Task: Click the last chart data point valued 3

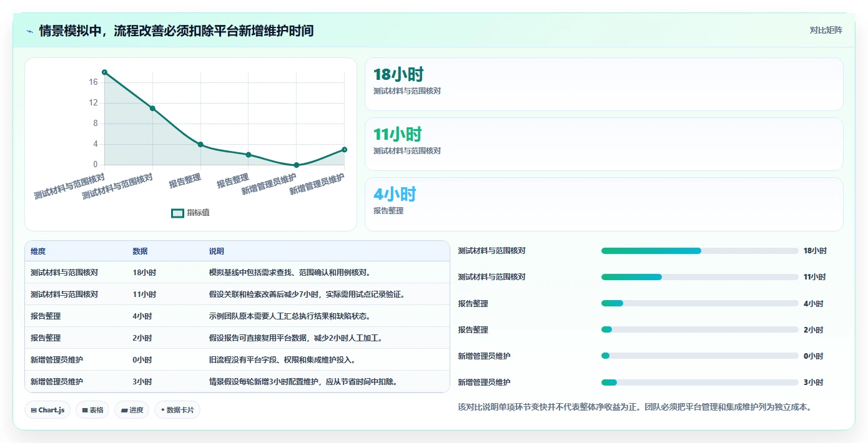Action: point(344,150)
